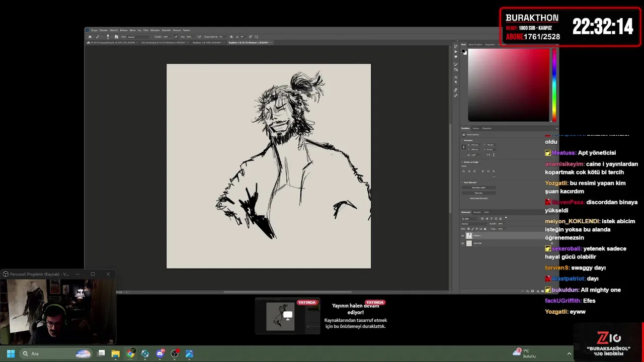Image resolution: width=644 pixels, height=362 pixels.
Task: Switch to the Renk color tab
Action: coord(463,45)
